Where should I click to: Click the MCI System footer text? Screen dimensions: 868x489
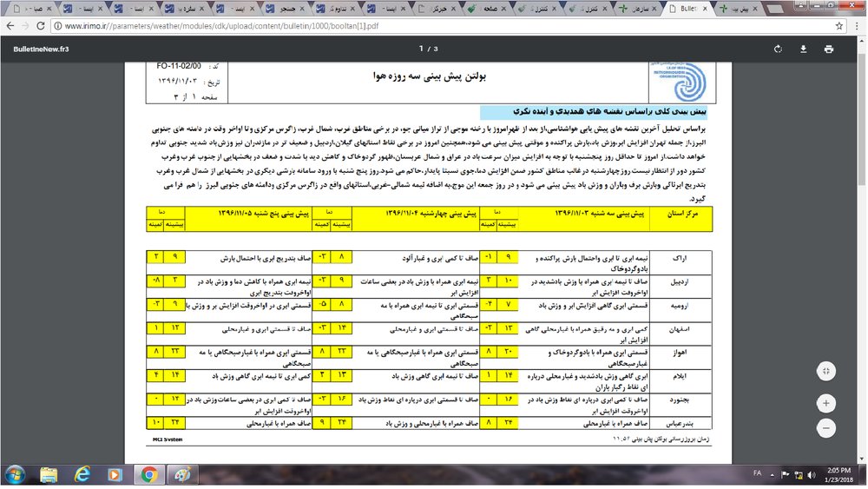click(168, 439)
